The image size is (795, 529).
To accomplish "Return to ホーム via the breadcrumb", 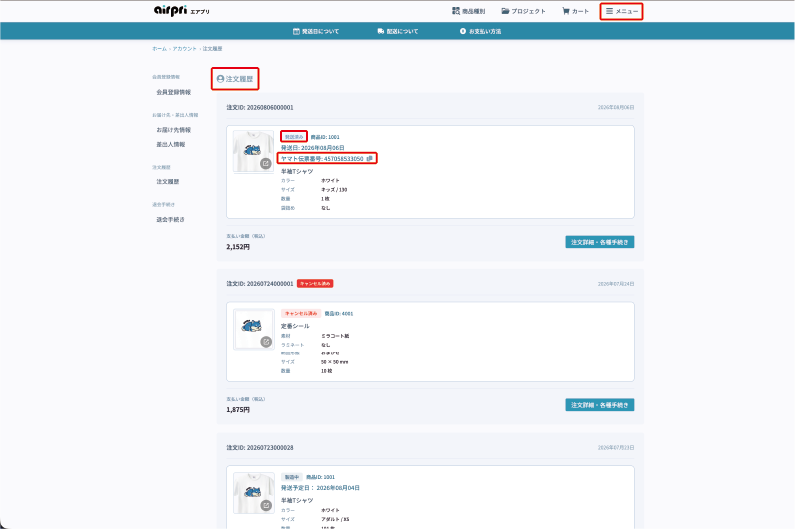I will click(x=159, y=49).
